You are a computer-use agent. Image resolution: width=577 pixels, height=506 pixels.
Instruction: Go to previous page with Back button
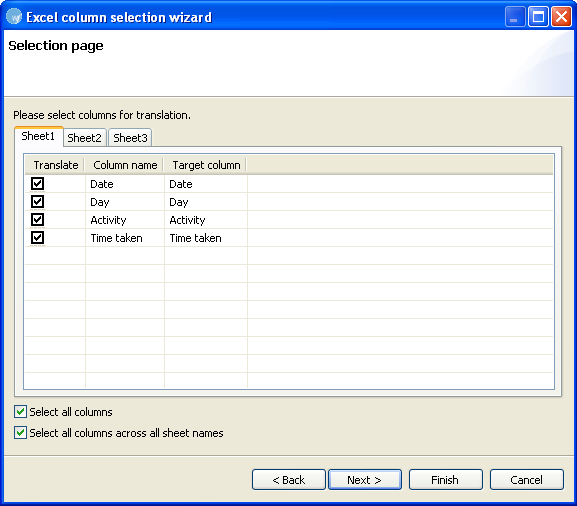pyautogui.click(x=289, y=480)
